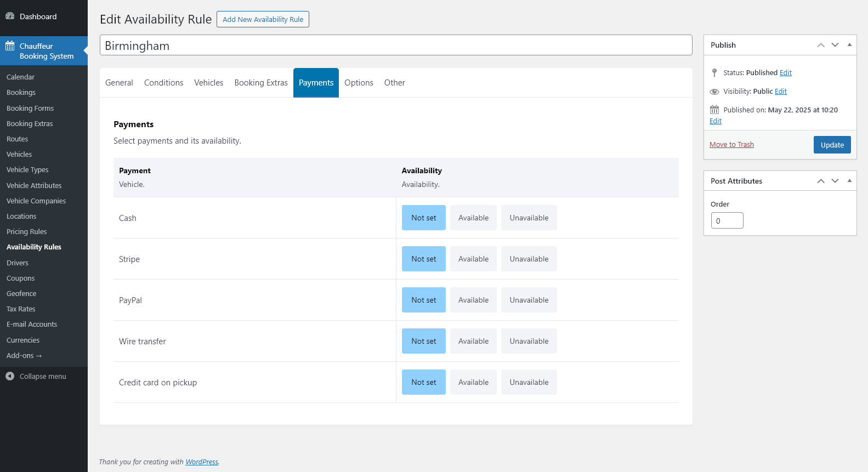This screenshot has width=868, height=472.
Task: Move the Publish panel down
Action: coord(835,45)
